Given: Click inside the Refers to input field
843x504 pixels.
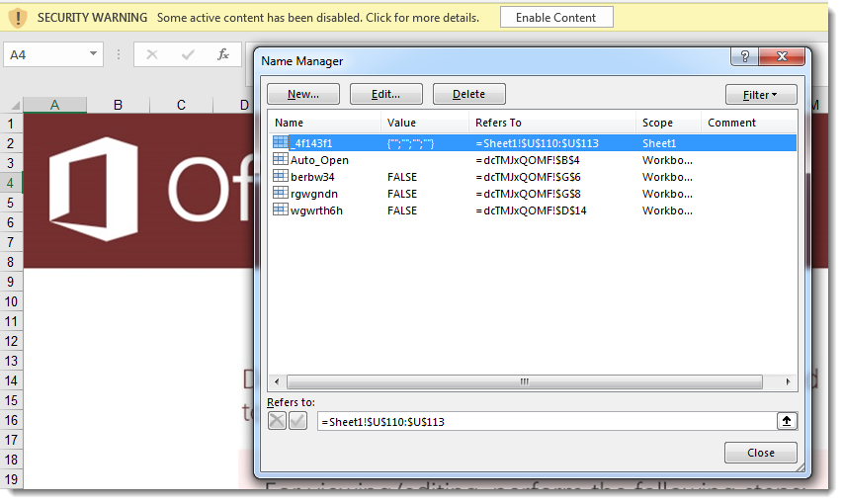Looking at the screenshot, I should (x=544, y=422).
